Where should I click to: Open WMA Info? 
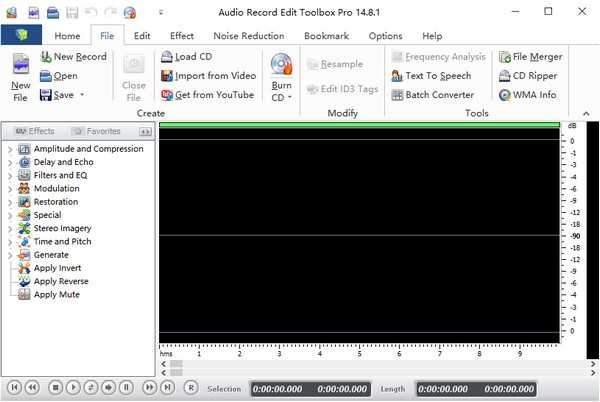coord(528,95)
